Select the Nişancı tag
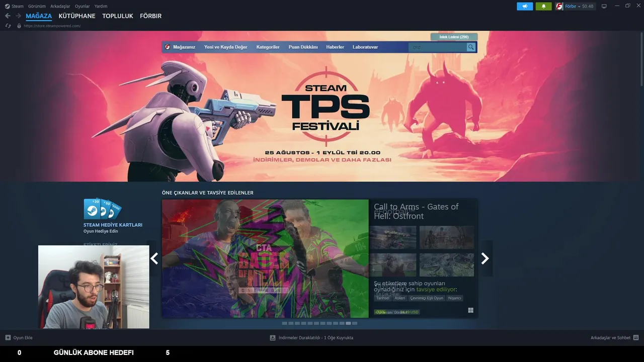The image size is (644, 362). point(455,298)
